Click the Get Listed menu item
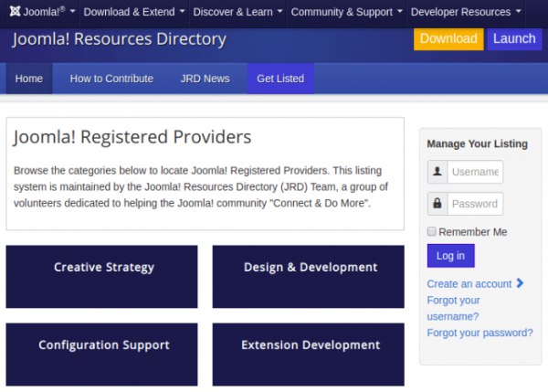This screenshot has height=392, width=548. click(280, 79)
